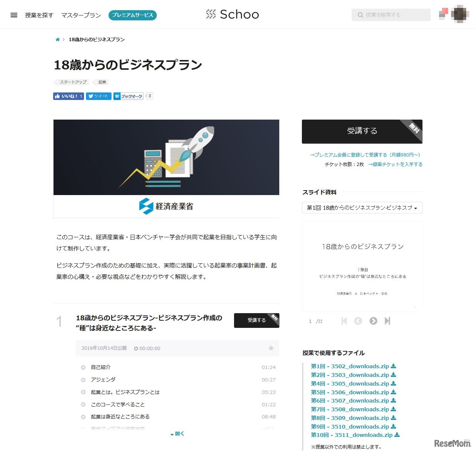Jump to the last slide icon
The image size is (476, 452).
(387, 321)
